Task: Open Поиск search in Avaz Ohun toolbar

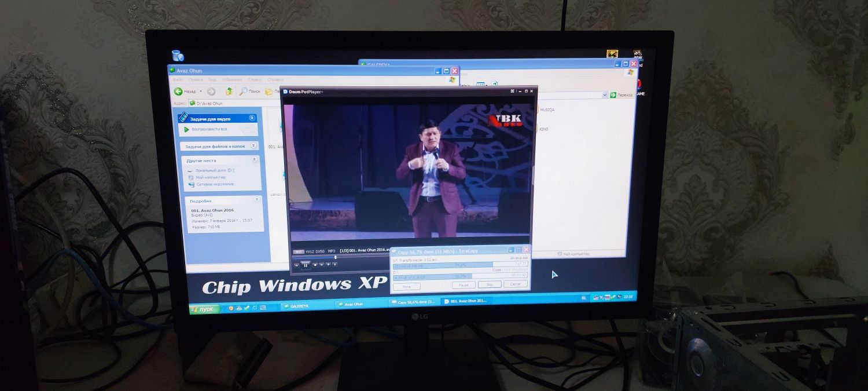Action: (x=249, y=92)
